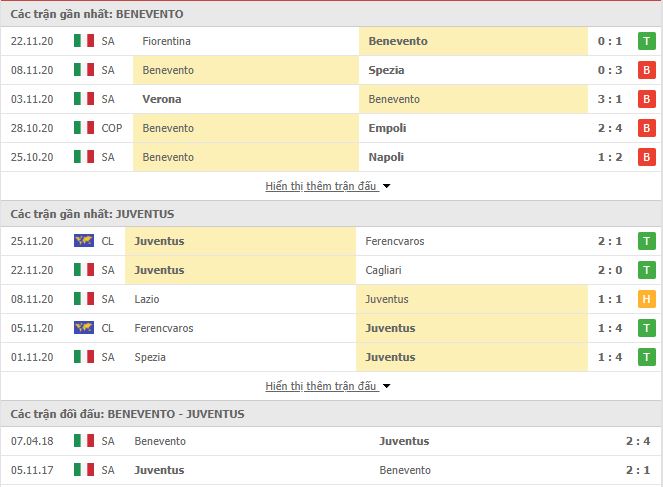Click Italy flag in Benevento vs Spezia row
The image size is (663, 487).
pos(84,70)
